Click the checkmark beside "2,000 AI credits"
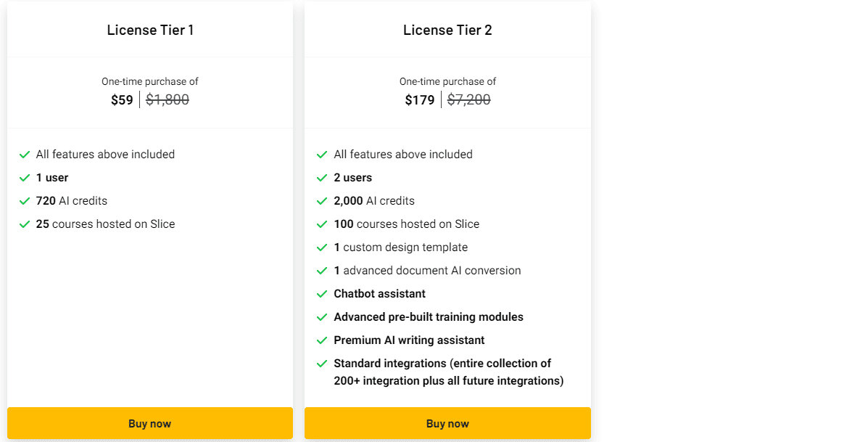The image size is (868, 442). click(x=322, y=200)
